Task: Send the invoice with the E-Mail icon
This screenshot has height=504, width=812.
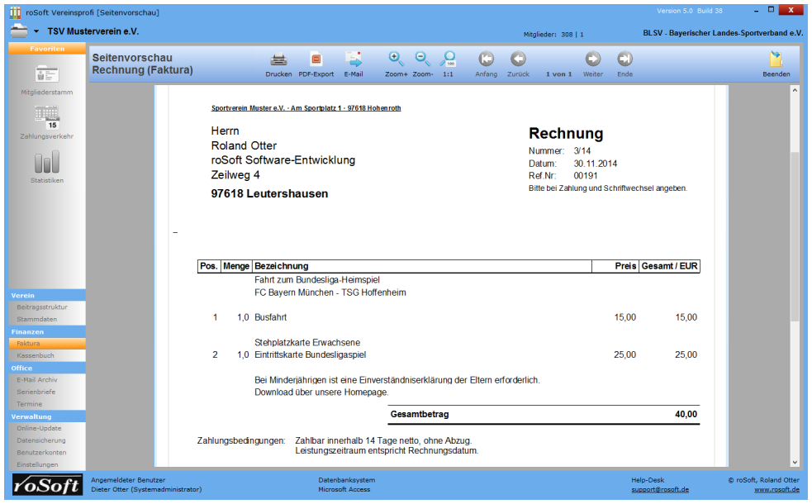Action: pyautogui.click(x=354, y=59)
